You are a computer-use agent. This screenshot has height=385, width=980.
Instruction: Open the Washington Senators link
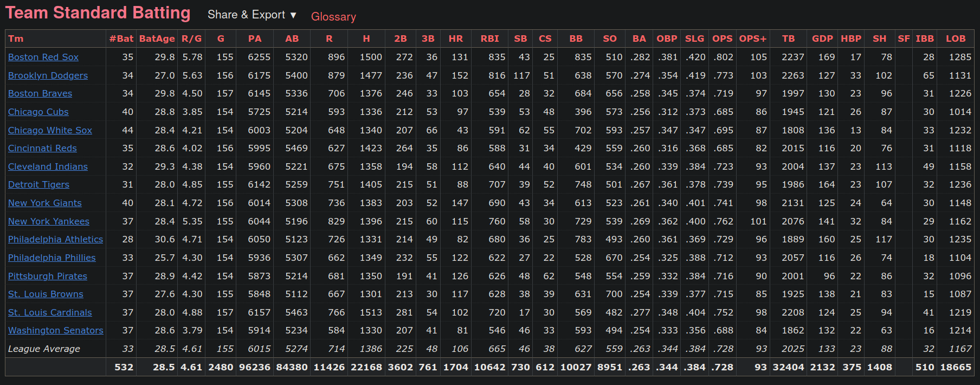tap(56, 330)
